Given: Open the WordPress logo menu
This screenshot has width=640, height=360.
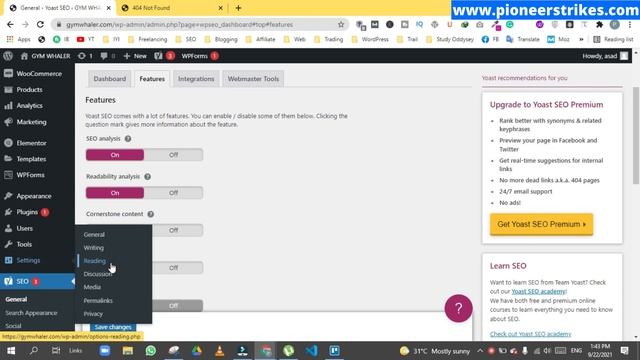Looking at the screenshot, I should coord(8,56).
